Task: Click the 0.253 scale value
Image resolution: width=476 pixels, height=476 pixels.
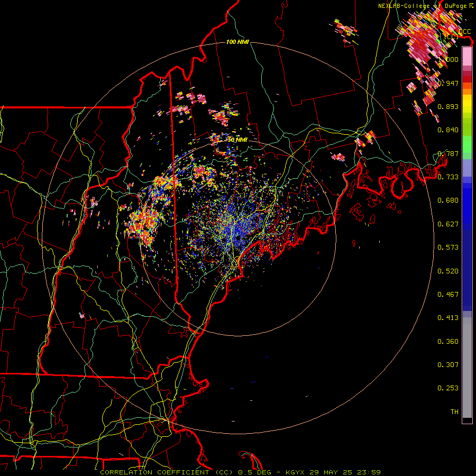Action: [448, 388]
